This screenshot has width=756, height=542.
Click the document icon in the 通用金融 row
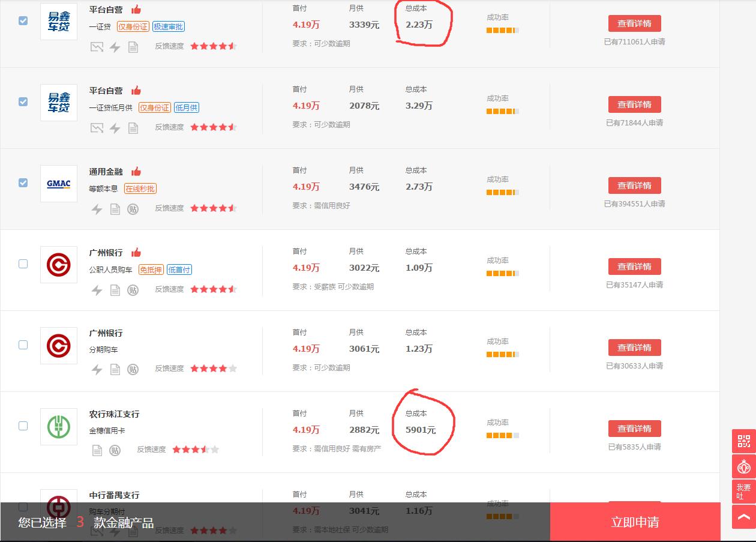click(x=115, y=209)
